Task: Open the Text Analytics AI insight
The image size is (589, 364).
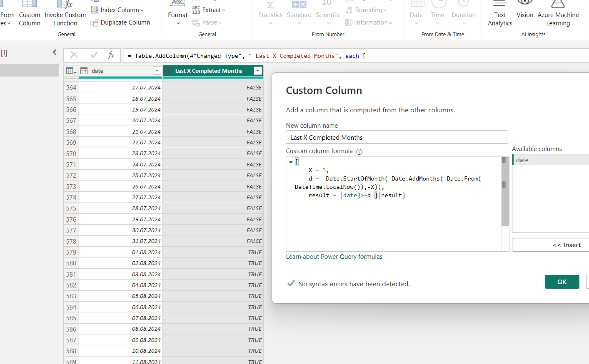Action: click(500, 13)
